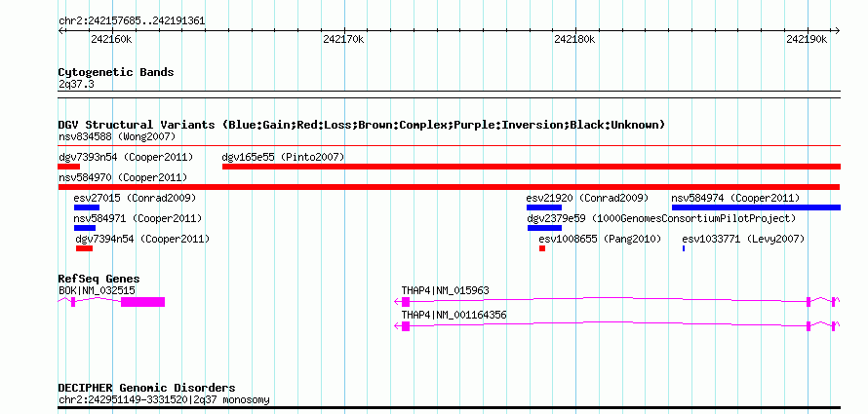This screenshot has height=414, width=868.
Task: Click the 242160k ruler tick label
Action: tap(112, 39)
